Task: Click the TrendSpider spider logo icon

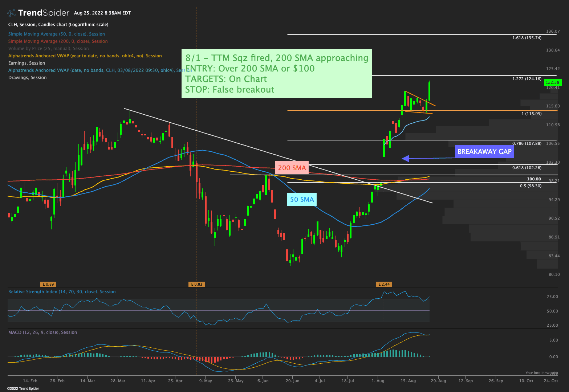Action: pyautogui.click(x=12, y=13)
